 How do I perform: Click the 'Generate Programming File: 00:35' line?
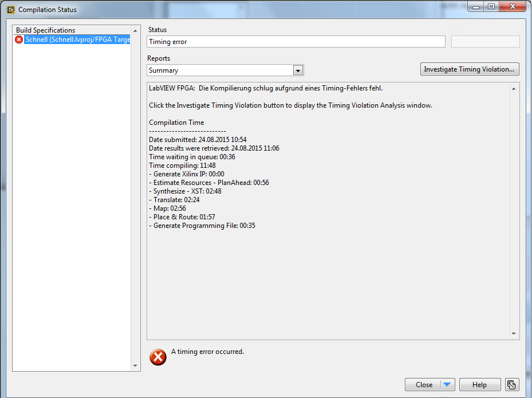coord(202,226)
